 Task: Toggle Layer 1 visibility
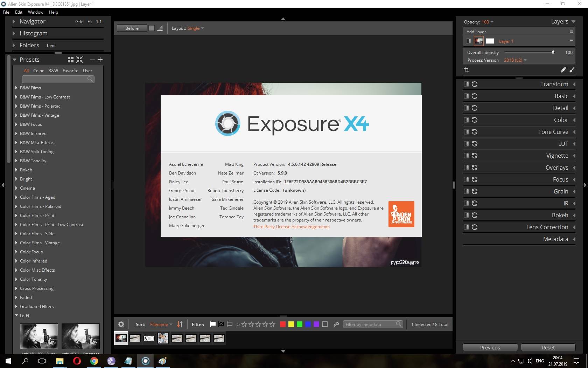[469, 41]
